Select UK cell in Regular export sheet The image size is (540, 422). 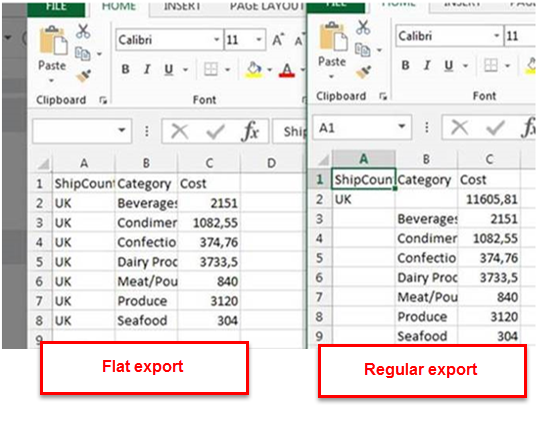(x=364, y=199)
